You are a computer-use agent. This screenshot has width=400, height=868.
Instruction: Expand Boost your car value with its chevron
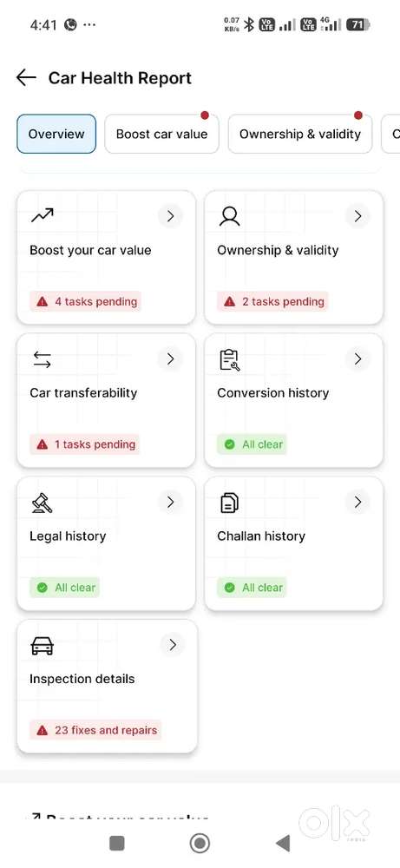170,216
